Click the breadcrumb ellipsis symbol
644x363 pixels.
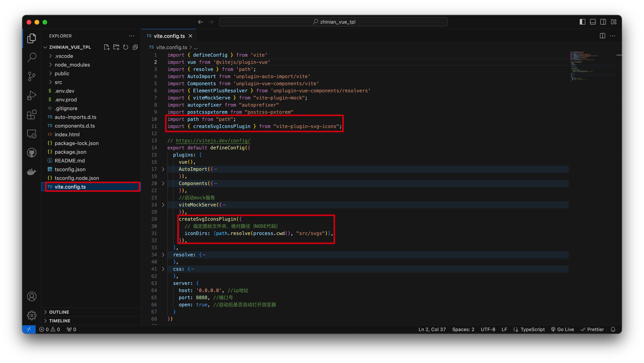pos(195,47)
